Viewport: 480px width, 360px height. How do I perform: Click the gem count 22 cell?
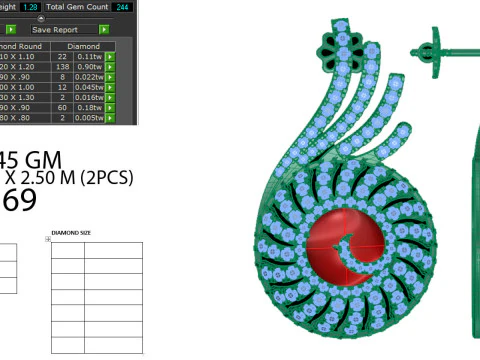[62, 57]
